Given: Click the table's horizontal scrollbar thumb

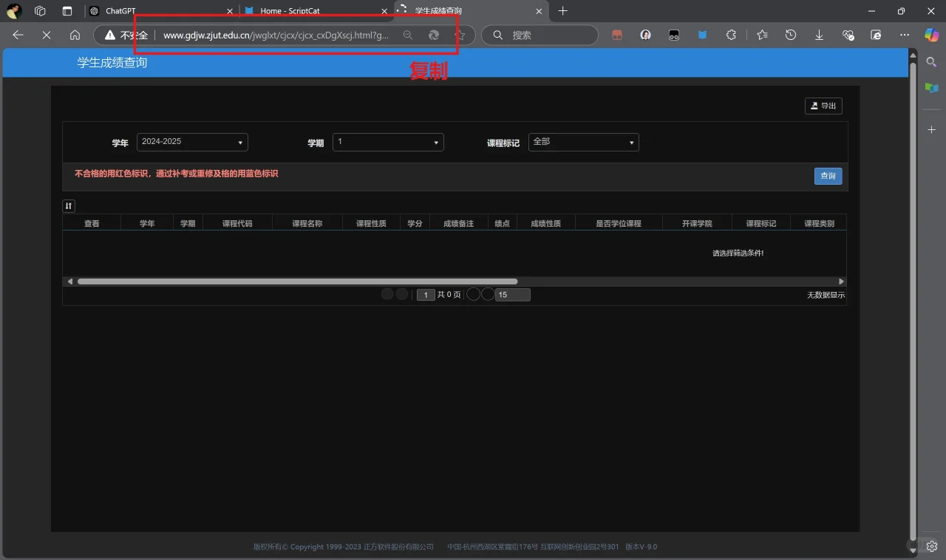Looking at the screenshot, I should [297, 281].
